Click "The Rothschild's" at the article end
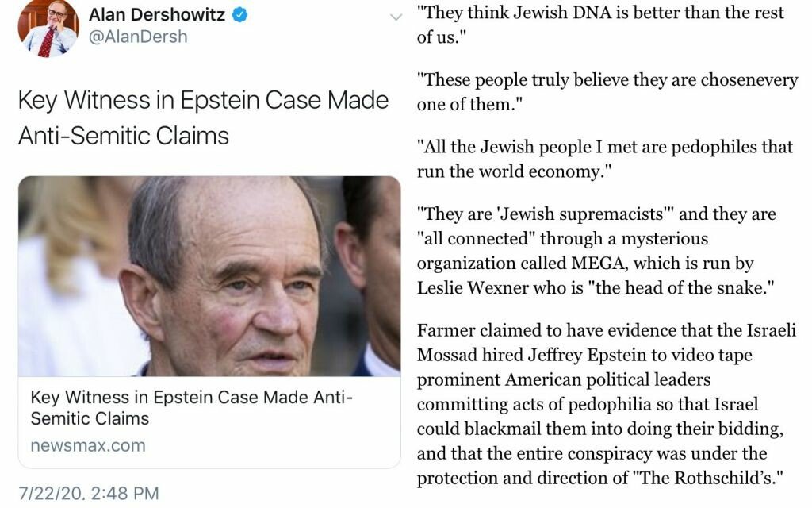Viewport: 812px width, 508px height. 707,477
